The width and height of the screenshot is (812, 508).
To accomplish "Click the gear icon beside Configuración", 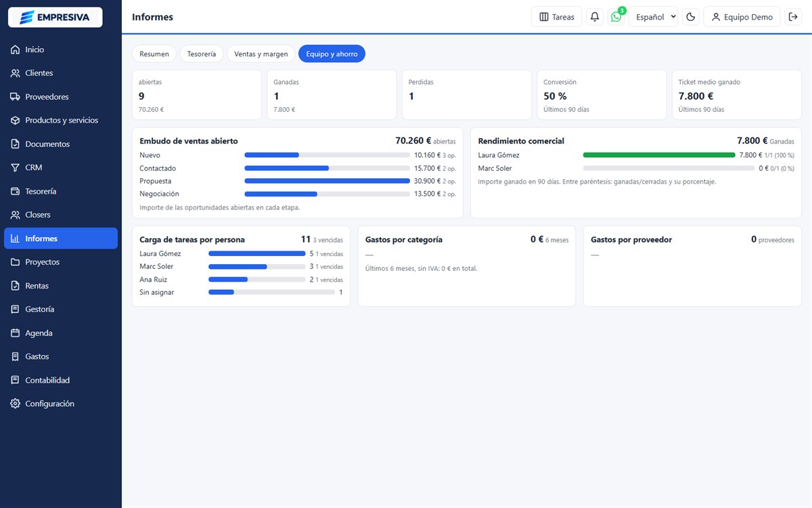I will (x=16, y=404).
